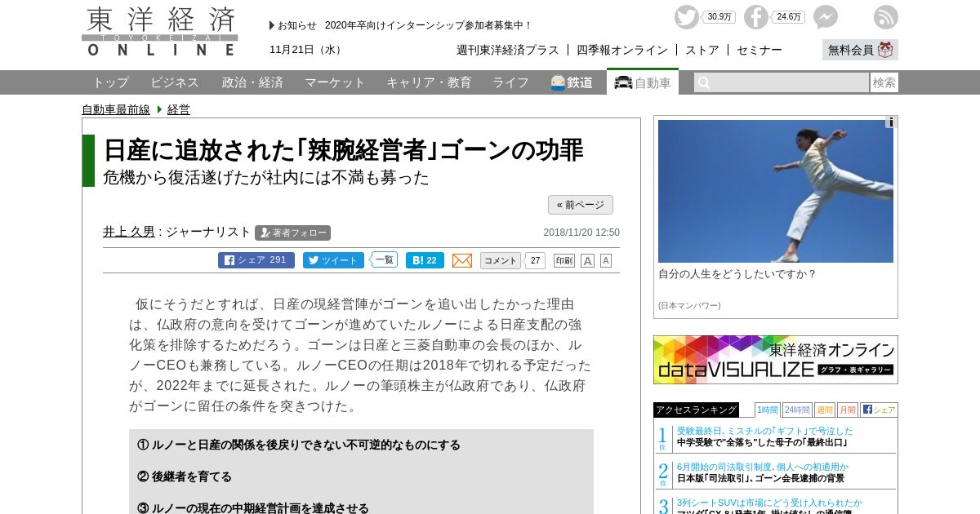Select the Facebook シェア ranking tab
980x514 pixels.
coord(879,410)
